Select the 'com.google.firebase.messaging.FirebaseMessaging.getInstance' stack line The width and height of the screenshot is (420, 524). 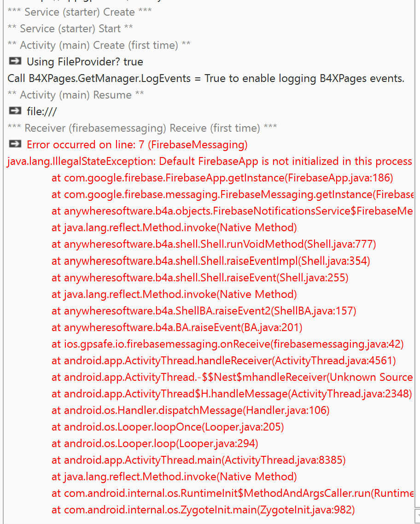click(233, 194)
